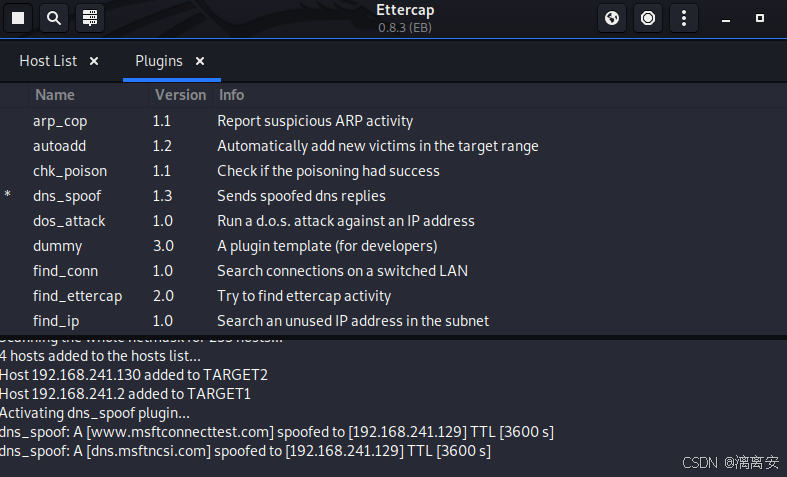Screen dimensions: 787x477
Task: Select the dos_attack plugin
Action: point(394,221)
